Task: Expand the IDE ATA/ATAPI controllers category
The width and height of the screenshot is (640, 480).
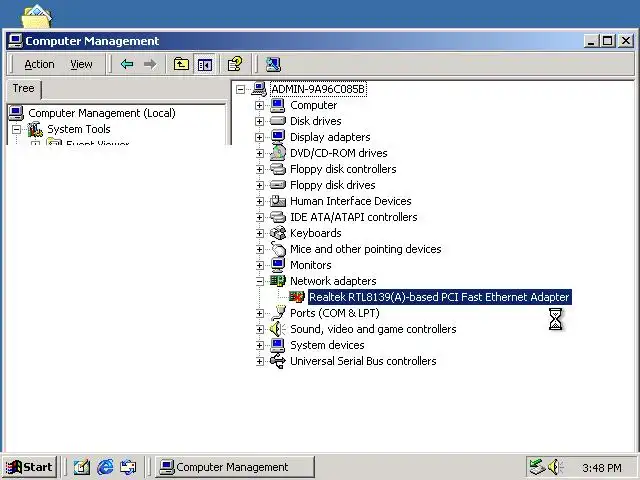Action: (259, 217)
